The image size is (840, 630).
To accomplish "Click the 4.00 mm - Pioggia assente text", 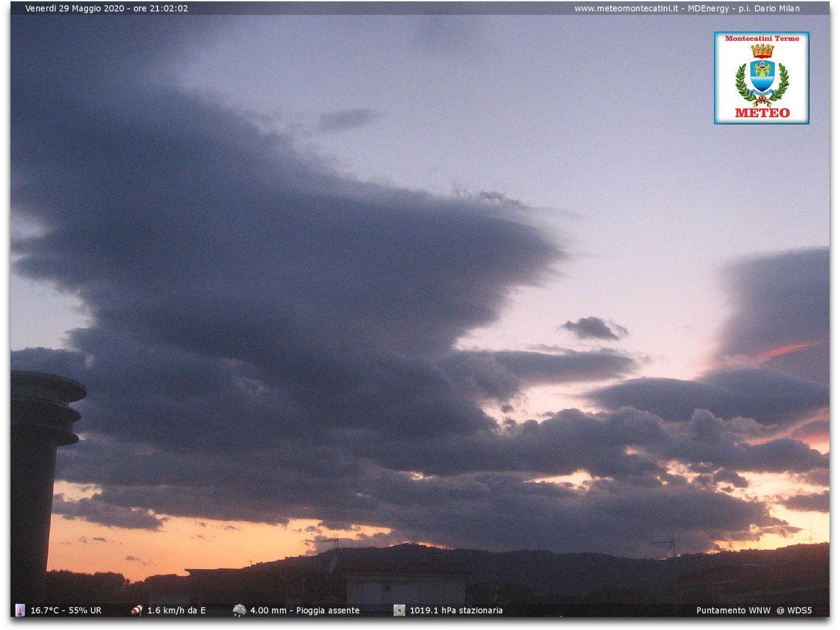I will [305, 611].
